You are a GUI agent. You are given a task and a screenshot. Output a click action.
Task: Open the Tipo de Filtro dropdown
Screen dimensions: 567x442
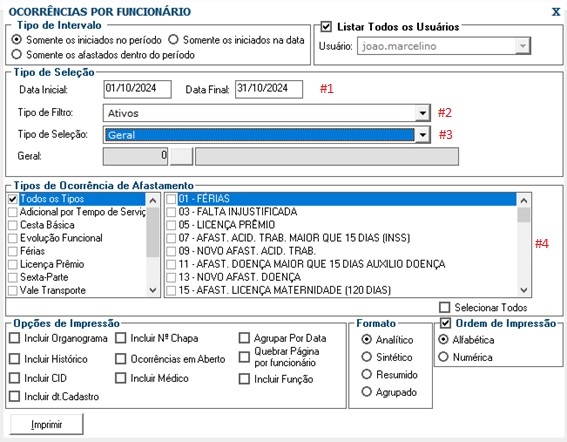(422, 113)
